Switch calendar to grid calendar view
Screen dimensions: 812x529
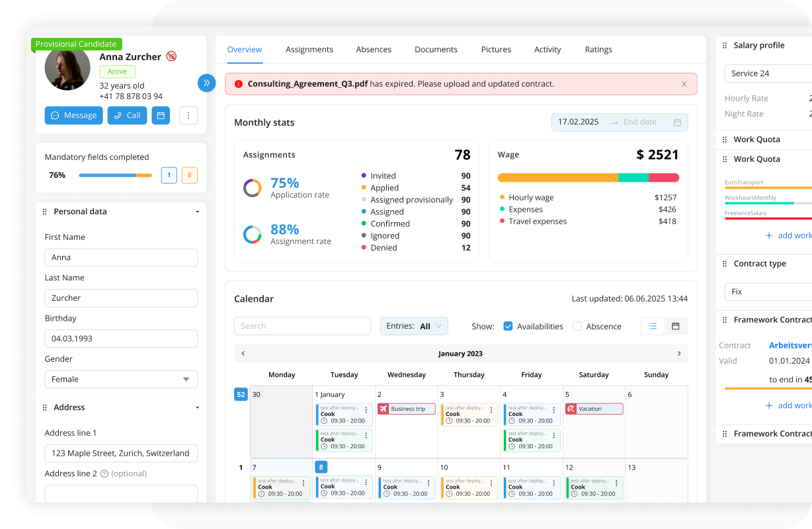tap(676, 326)
